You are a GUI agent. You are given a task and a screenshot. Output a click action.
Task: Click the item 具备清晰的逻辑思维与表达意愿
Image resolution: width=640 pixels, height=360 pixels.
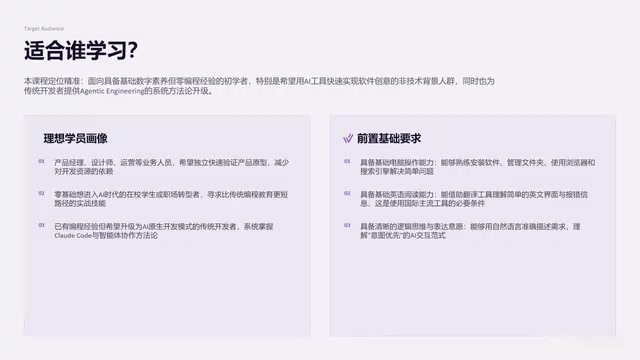pyautogui.click(x=470, y=231)
